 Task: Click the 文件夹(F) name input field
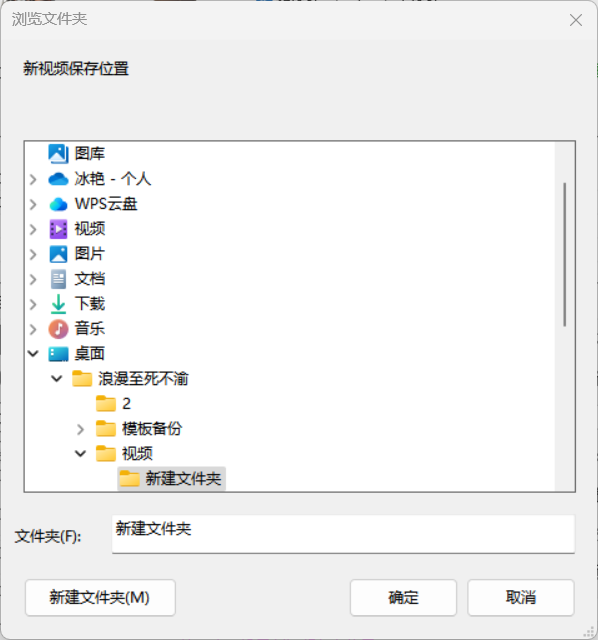point(343,534)
